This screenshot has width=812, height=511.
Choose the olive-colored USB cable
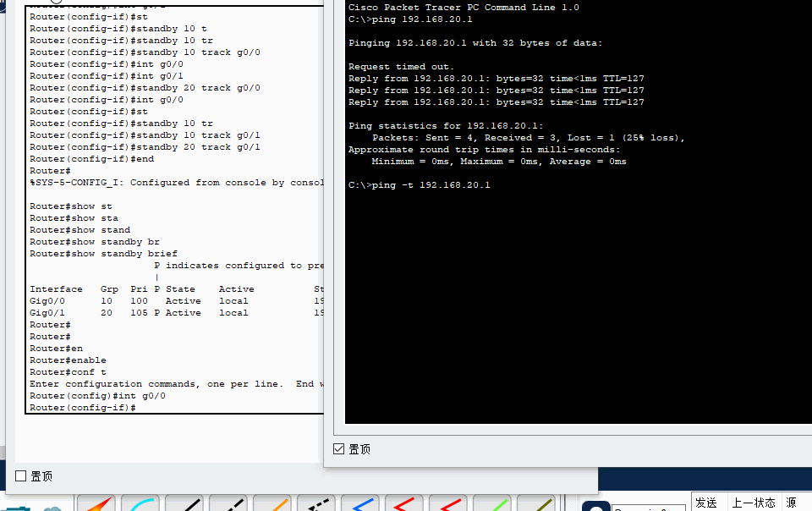tap(535, 504)
